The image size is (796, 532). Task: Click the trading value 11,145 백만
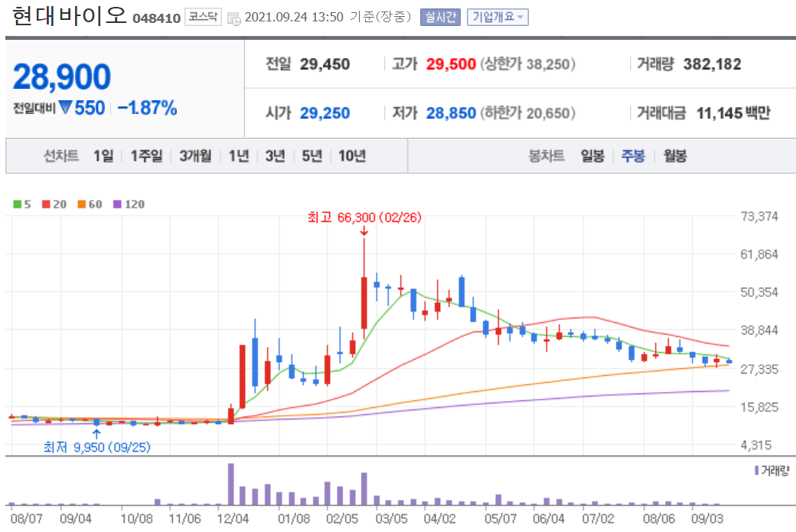click(x=733, y=113)
